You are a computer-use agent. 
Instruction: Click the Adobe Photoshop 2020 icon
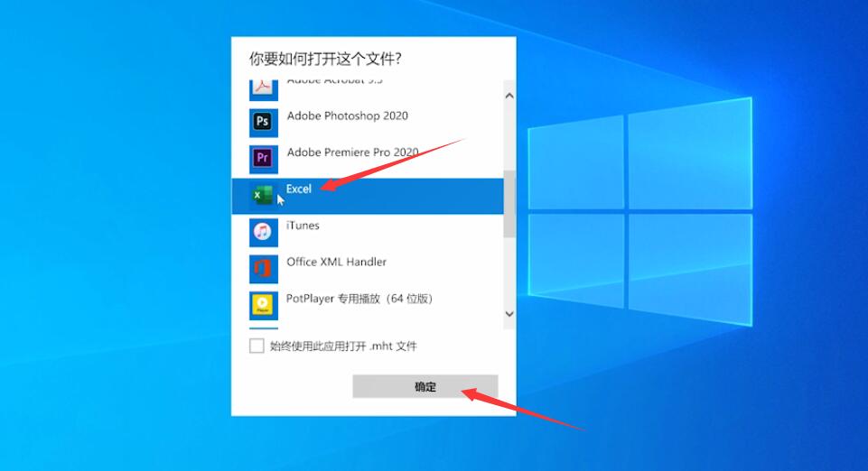(x=264, y=122)
